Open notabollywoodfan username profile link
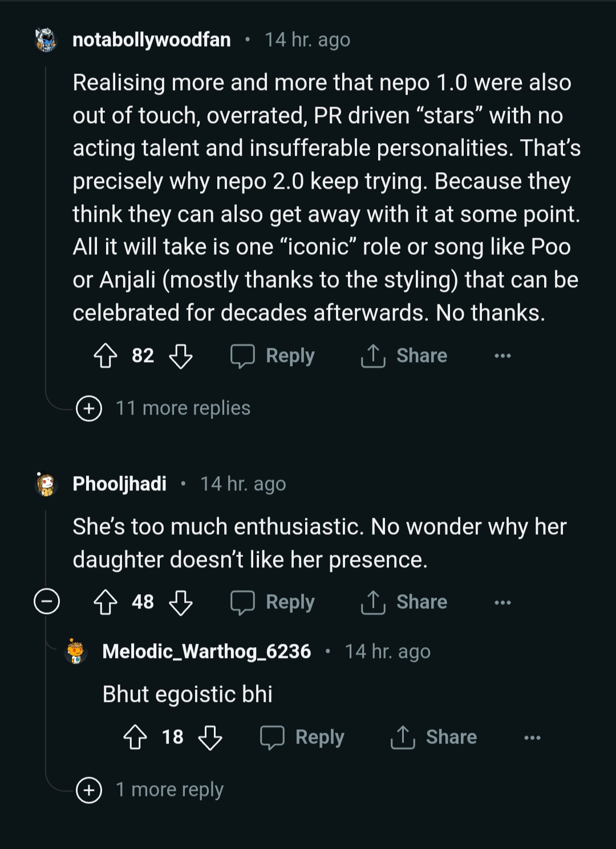616x849 pixels. tap(152, 40)
